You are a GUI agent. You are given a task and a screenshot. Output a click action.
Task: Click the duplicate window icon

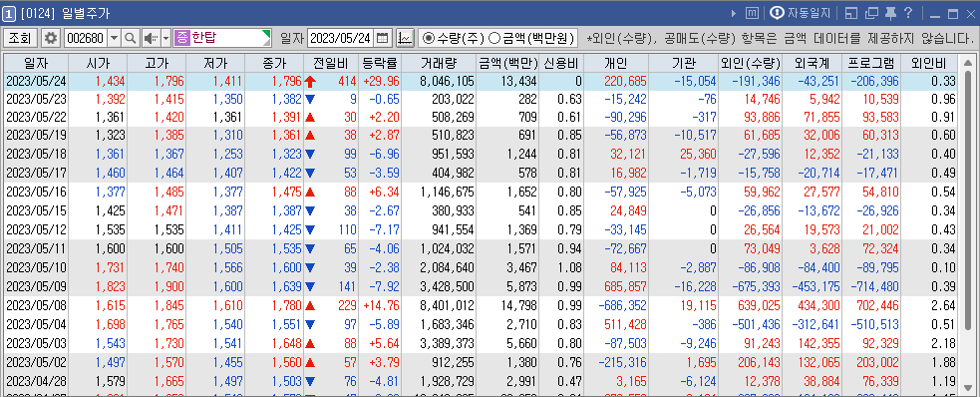click(871, 13)
